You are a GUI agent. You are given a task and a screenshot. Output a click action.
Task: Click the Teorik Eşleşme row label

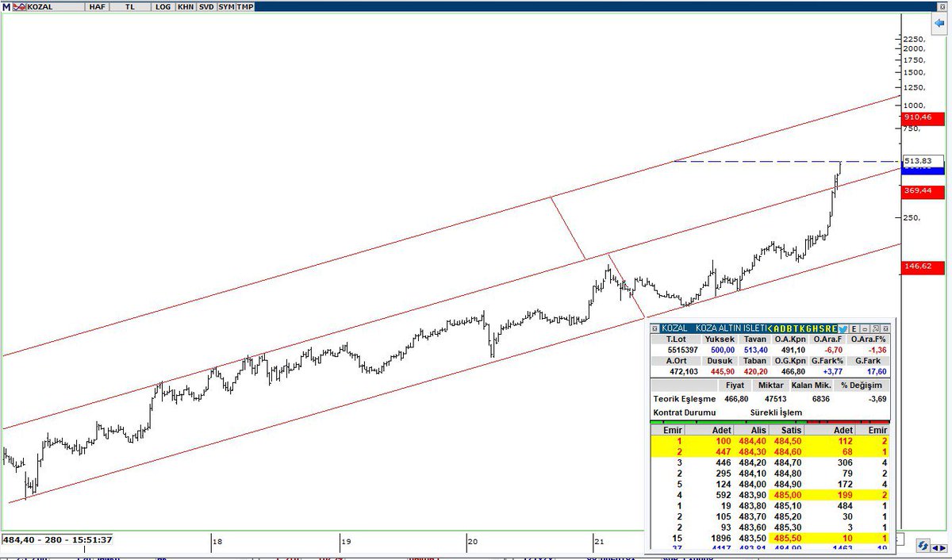click(685, 400)
